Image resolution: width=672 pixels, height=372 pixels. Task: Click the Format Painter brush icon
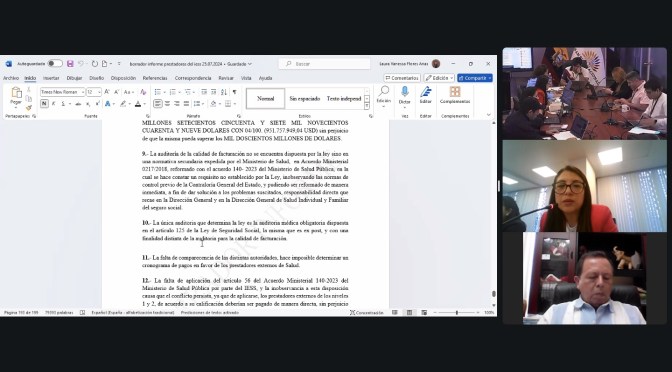click(29, 108)
